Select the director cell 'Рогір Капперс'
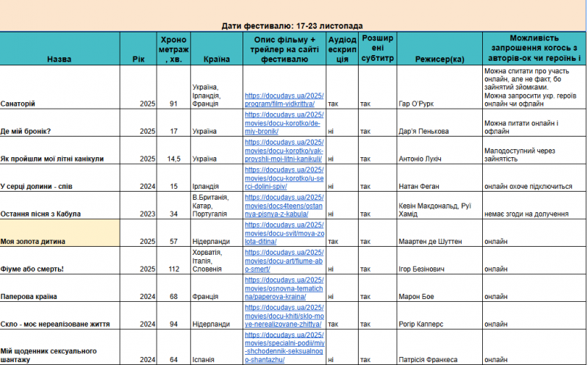 tap(440, 316)
